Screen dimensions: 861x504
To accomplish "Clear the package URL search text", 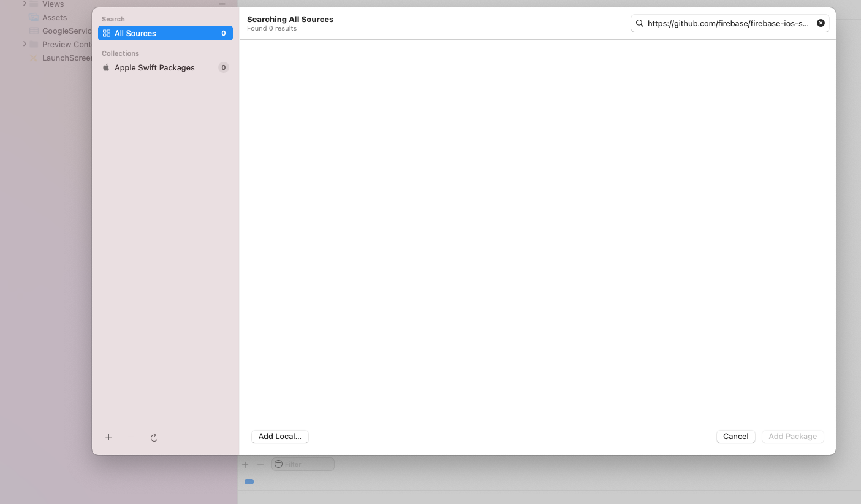I will [x=821, y=23].
